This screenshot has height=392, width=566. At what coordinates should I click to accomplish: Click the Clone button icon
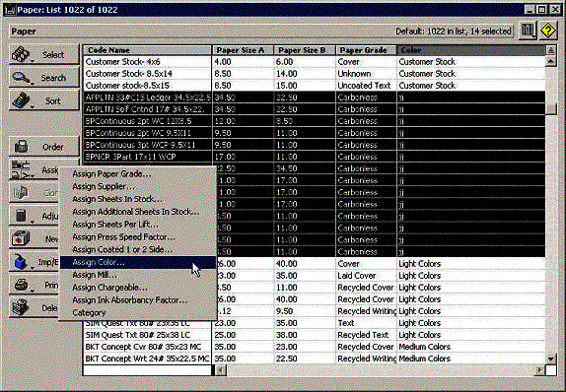(21, 193)
